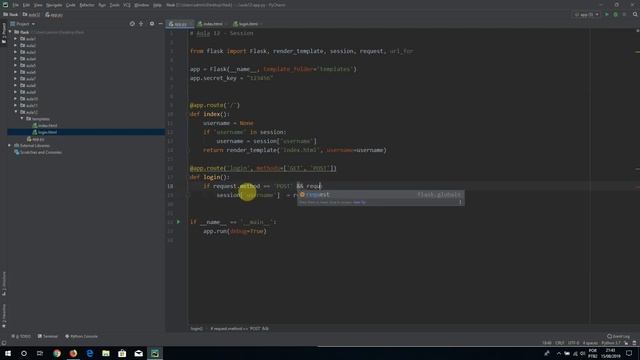The height and width of the screenshot is (360, 640).
Task: Open the Windows Start menu
Action: point(8,353)
